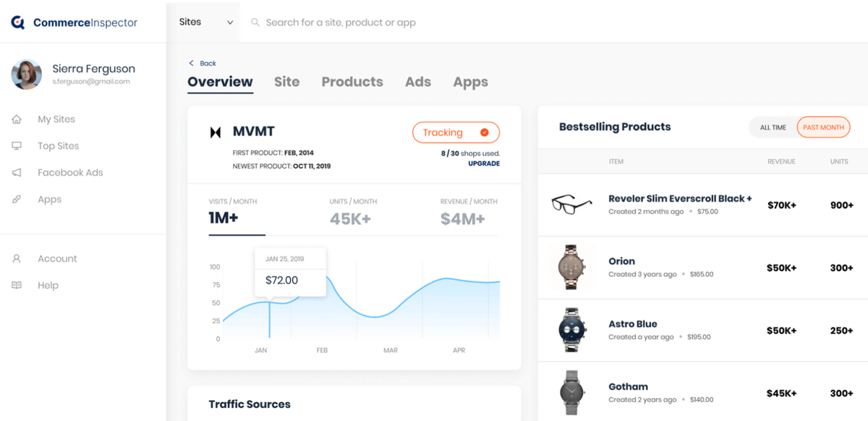868x421 pixels.
Task: Open the Account sidebar item
Action: [57, 259]
